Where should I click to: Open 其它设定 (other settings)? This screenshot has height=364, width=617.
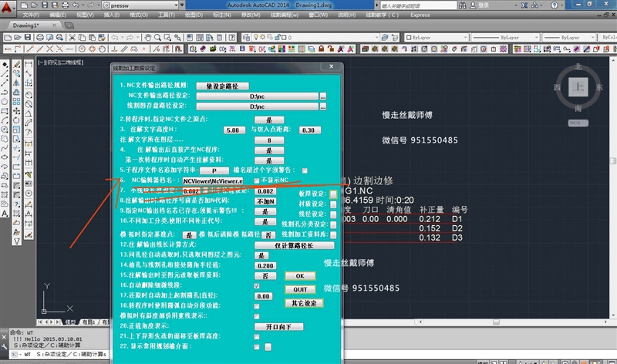(x=305, y=303)
